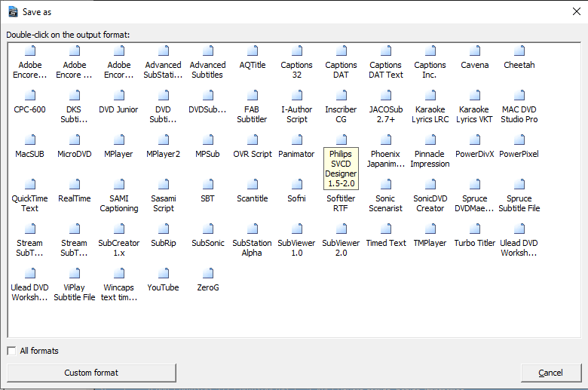Pick the YouTube format
The height and width of the screenshot is (390, 588).
pos(163,280)
